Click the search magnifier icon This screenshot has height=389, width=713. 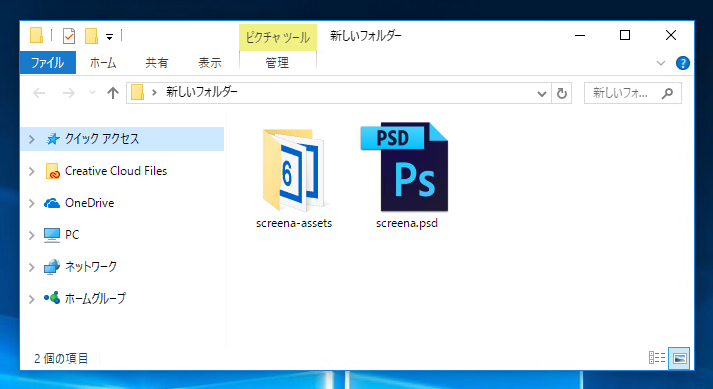[x=668, y=93]
